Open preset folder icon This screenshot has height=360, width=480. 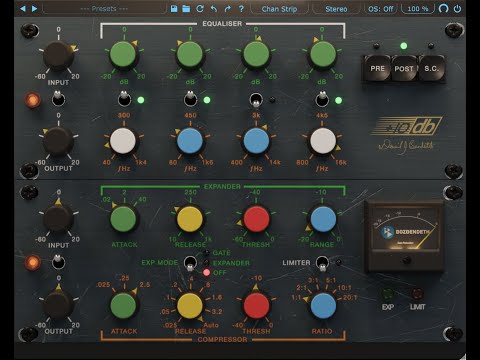pos(186,9)
